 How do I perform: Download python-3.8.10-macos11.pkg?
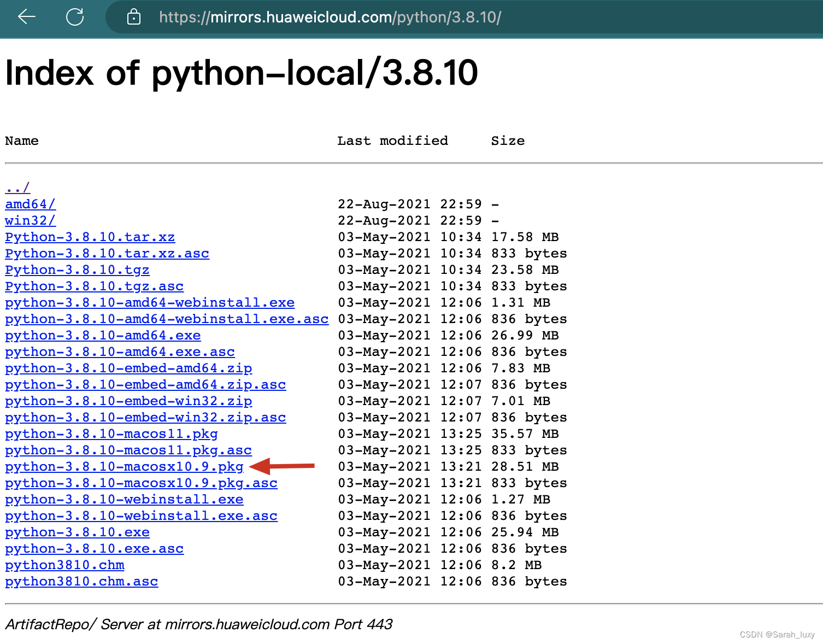click(x=111, y=434)
